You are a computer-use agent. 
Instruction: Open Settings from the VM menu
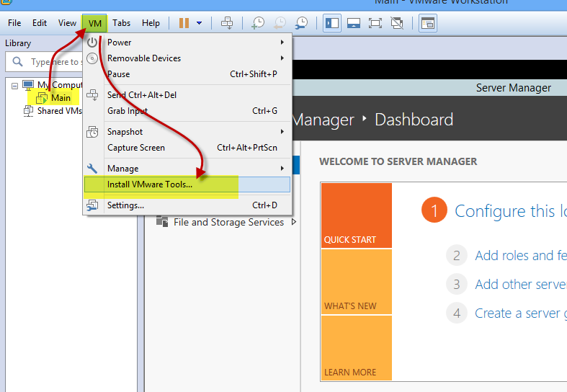[187, 205]
